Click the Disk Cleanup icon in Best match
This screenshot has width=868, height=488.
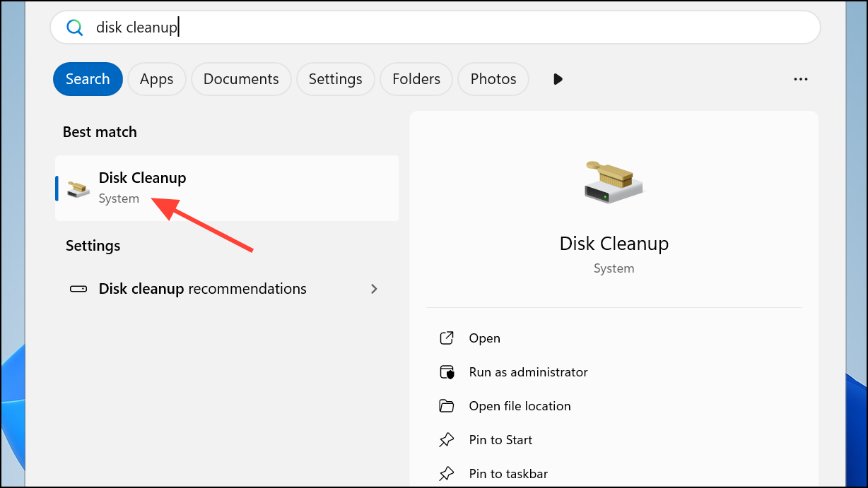(x=78, y=188)
